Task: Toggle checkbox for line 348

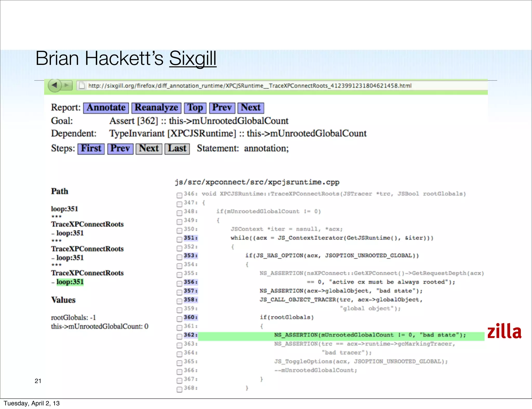Action: [179, 213]
